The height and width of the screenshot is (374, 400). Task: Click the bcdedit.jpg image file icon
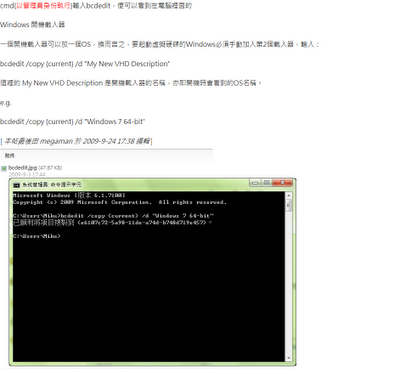[x=4, y=168]
